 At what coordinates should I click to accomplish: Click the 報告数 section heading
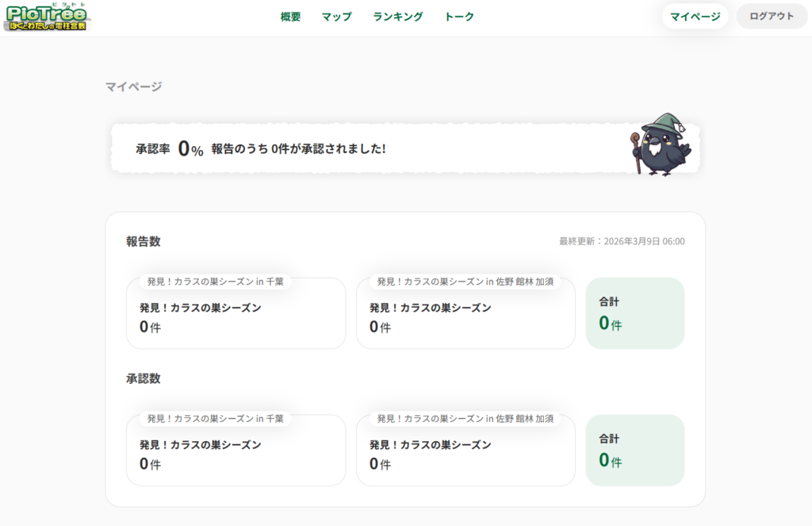tap(144, 241)
